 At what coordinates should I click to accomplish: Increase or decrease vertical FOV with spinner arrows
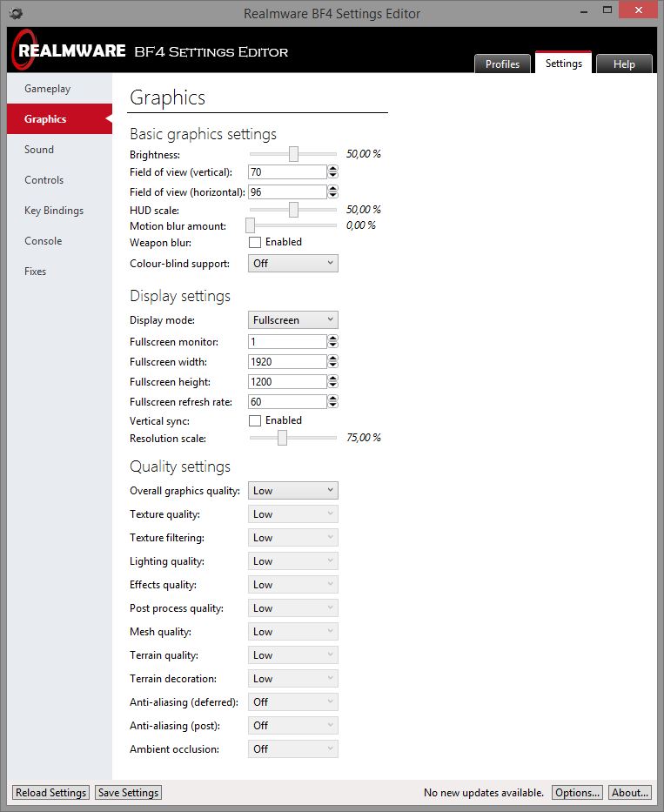click(333, 172)
